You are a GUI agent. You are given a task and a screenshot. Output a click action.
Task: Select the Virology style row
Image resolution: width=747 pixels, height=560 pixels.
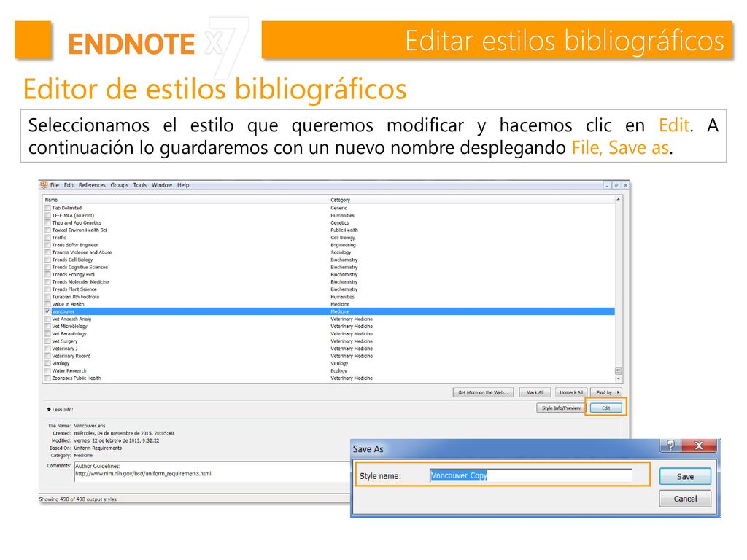[329, 363]
